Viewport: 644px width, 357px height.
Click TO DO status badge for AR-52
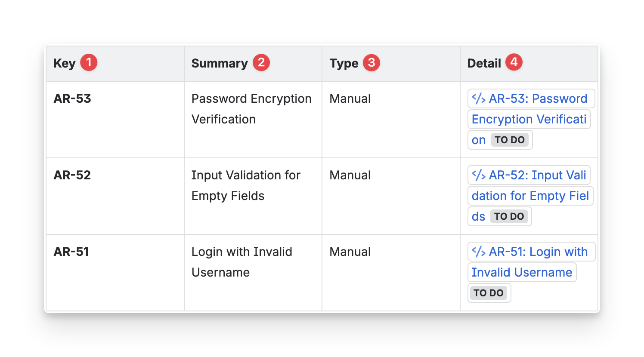[509, 216]
